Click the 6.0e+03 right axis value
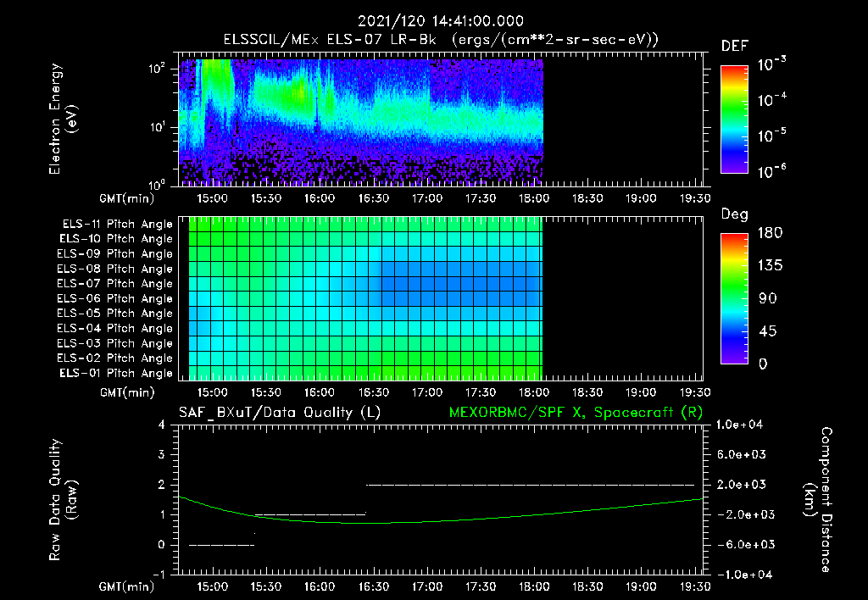This screenshot has height=600, width=868. click(x=742, y=454)
